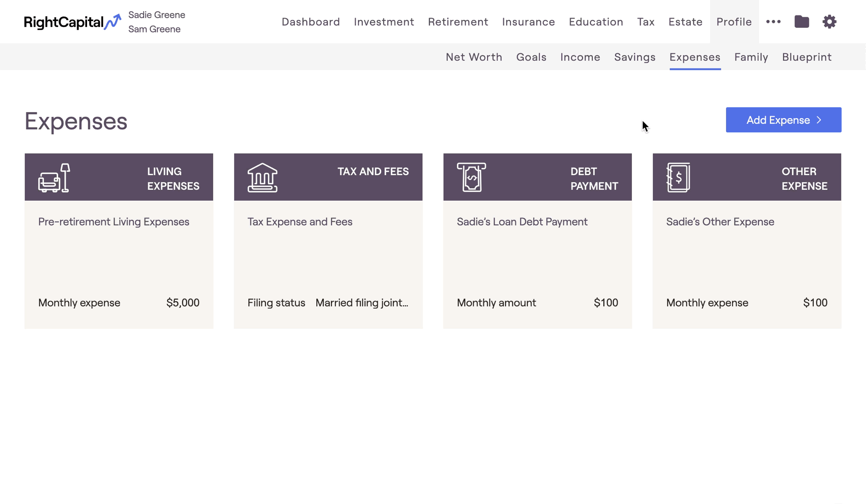Switch to the Net Worth tab
The height and width of the screenshot is (504, 866).
474,57
